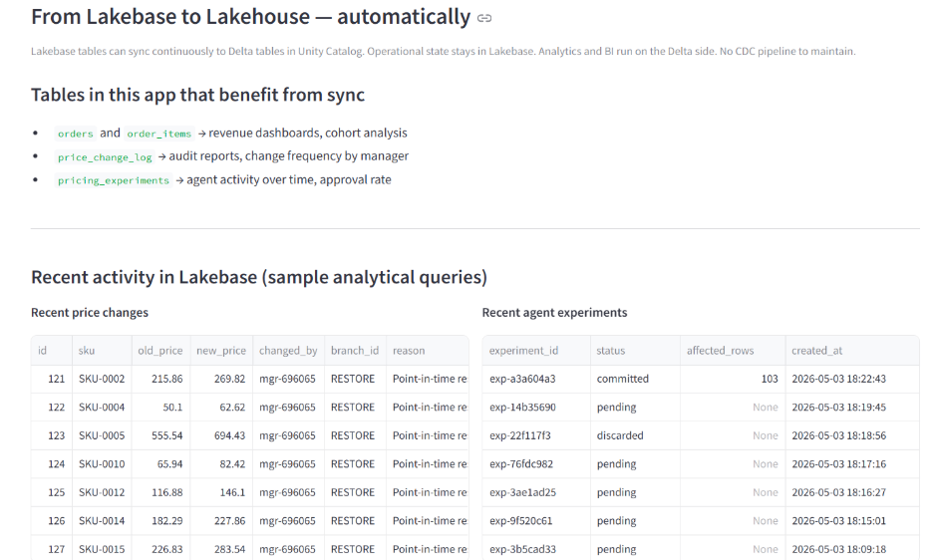Select affected rows value 103
Image resolution: width=933 pixels, height=560 pixels.
[x=733, y=379]
